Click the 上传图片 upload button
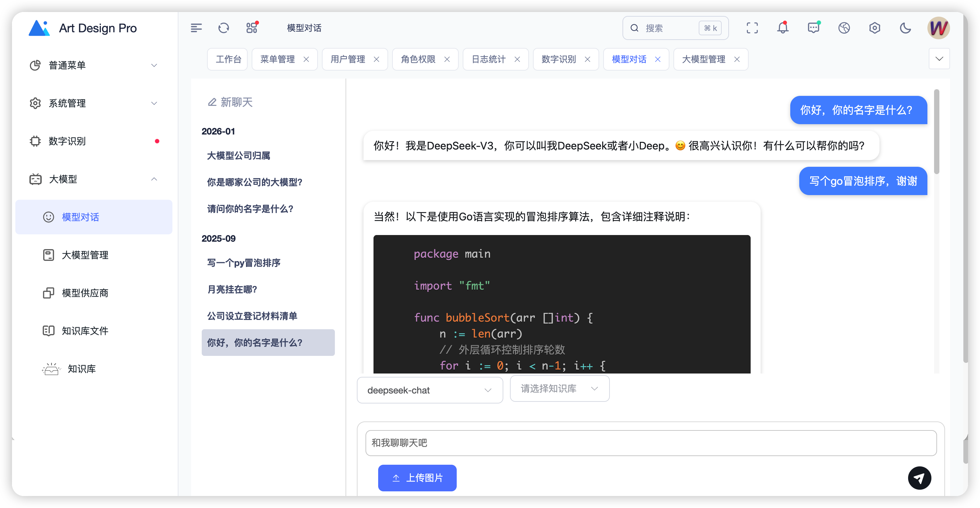The width and height of the screenshot is (980, 508). (417, 478)
